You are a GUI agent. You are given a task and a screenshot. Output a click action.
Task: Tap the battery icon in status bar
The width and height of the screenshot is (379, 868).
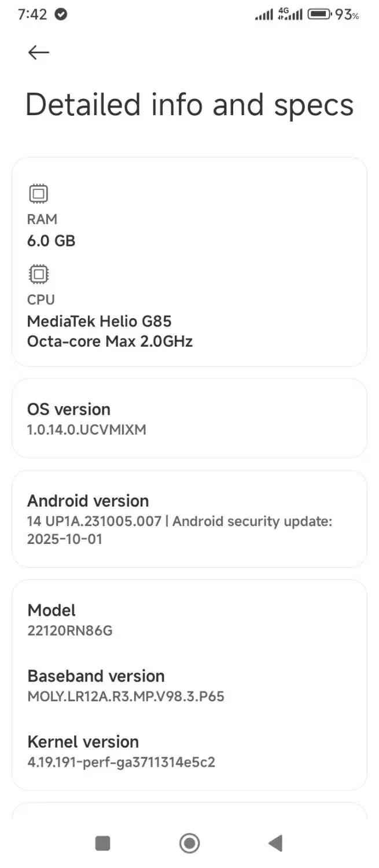(319, 14)
